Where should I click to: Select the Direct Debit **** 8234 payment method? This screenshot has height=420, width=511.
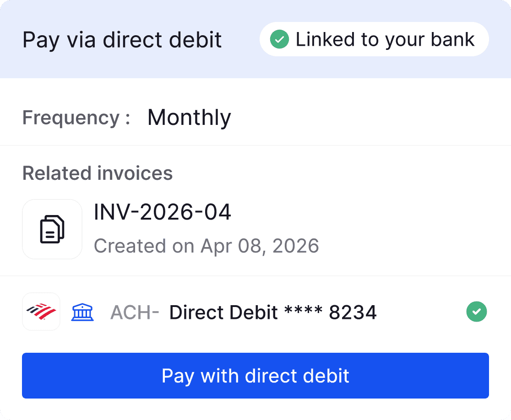tap(272, 312)
